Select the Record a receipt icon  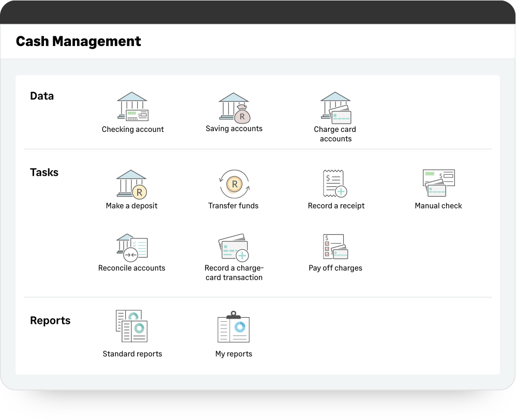pyautogui.click(x=335, y=183)
